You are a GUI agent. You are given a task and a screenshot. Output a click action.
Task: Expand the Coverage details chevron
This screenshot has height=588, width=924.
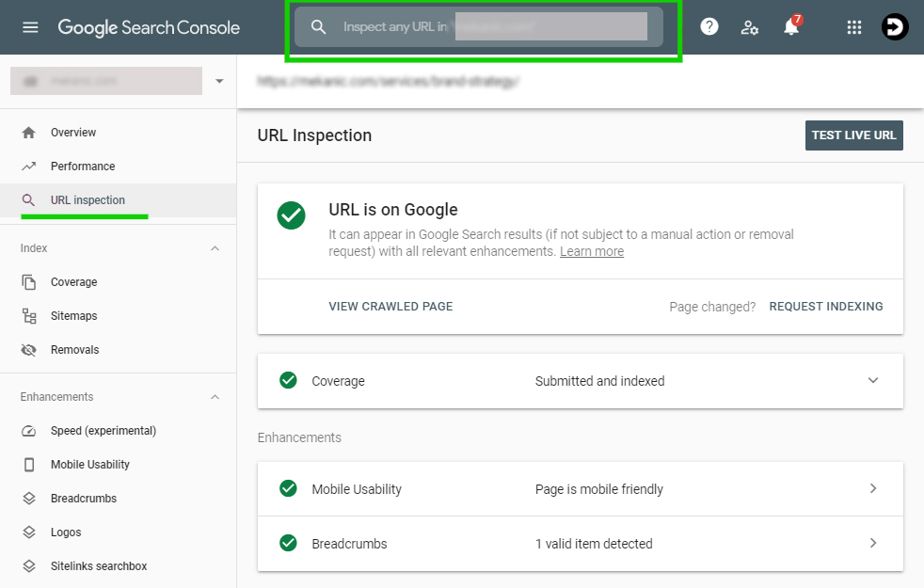[x=873, y=381]
